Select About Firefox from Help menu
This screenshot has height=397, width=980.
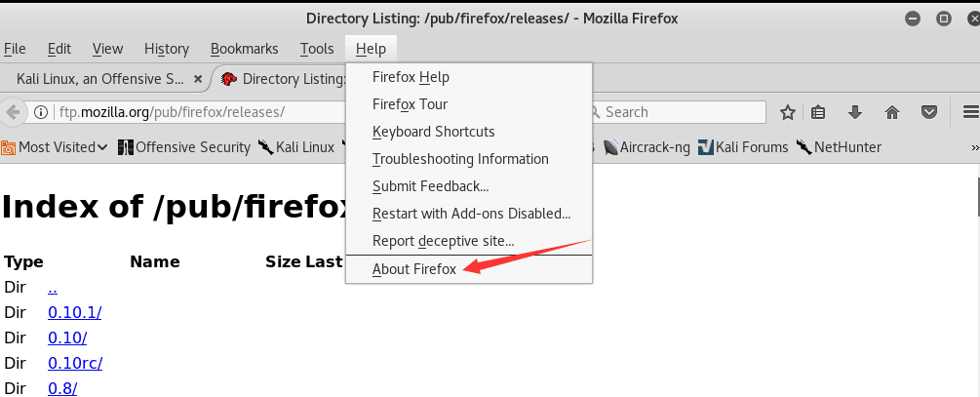pos(413,269)
